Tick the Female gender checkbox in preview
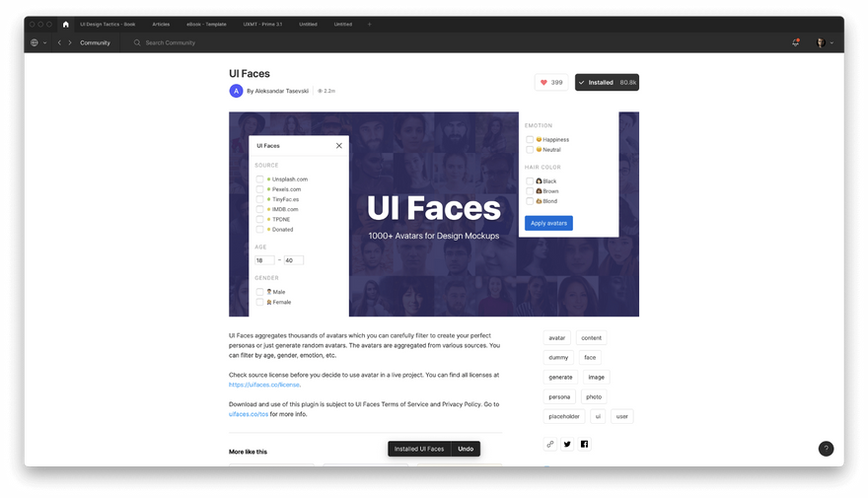This screenshot has width=868, height=498. [259, 302]
